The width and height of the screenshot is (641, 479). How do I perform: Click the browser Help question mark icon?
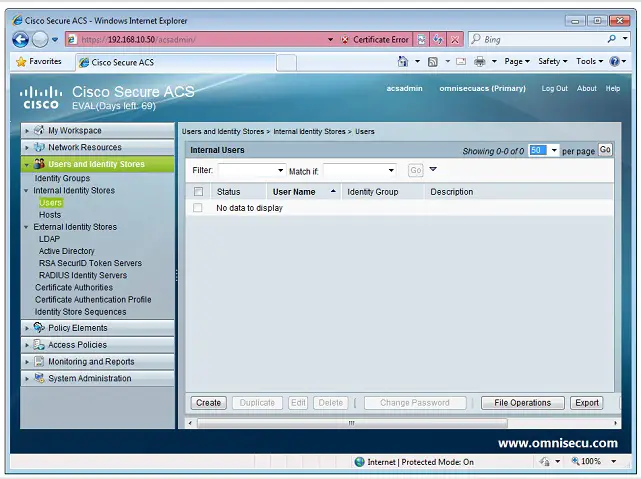[x=614, y=61]
